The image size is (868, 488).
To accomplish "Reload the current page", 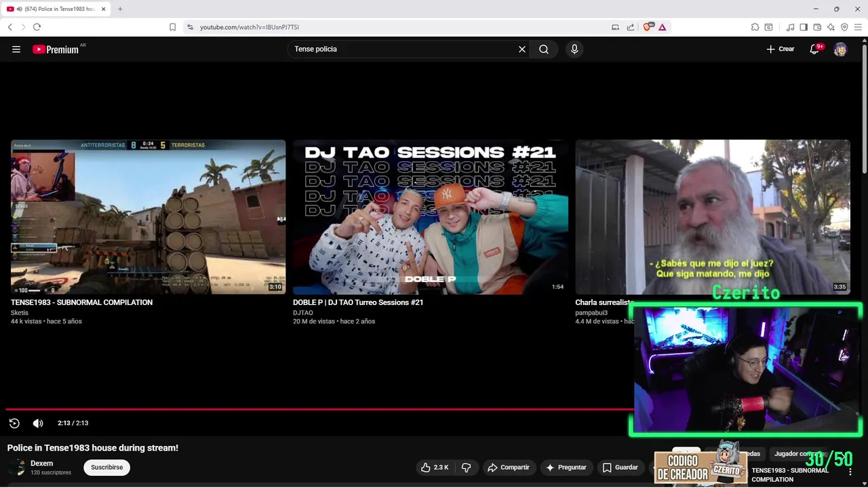I will (x=37, y=27).
